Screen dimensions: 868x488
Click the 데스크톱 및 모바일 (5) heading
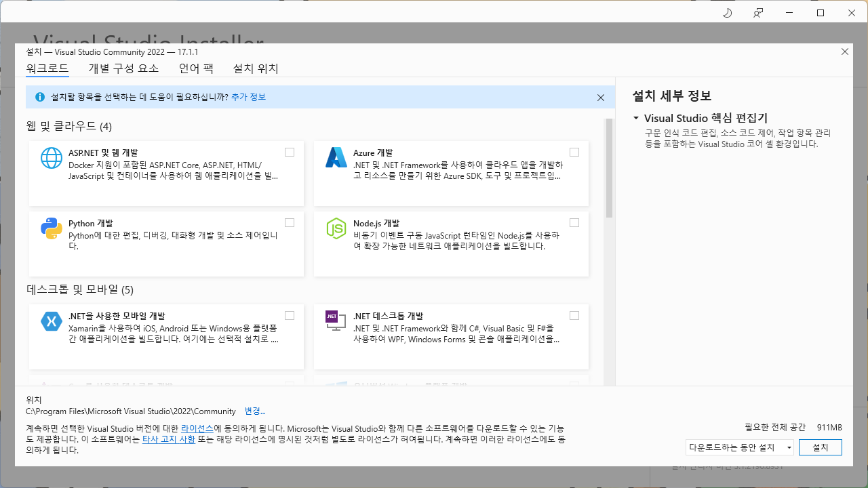click(x=80, y=290)
